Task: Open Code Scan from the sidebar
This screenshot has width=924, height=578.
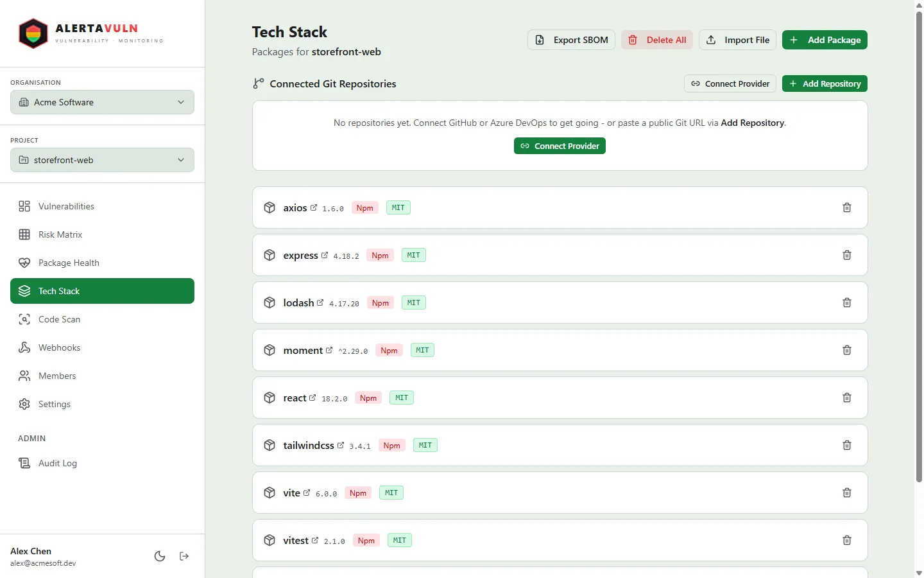Action: [x=102, y=319]
